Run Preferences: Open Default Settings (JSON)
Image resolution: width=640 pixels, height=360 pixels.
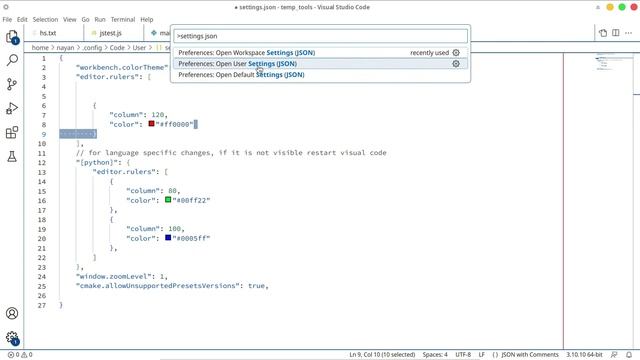coord(320,75)
